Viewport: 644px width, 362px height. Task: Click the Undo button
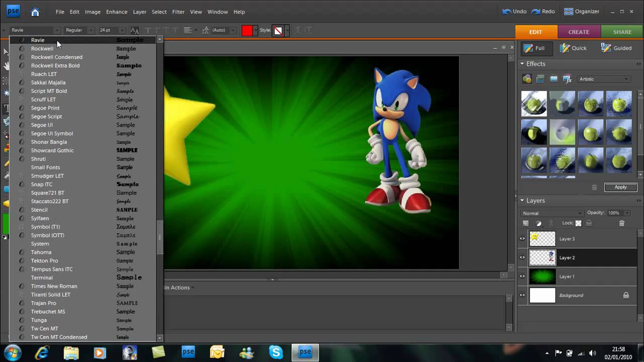point(515,12)
